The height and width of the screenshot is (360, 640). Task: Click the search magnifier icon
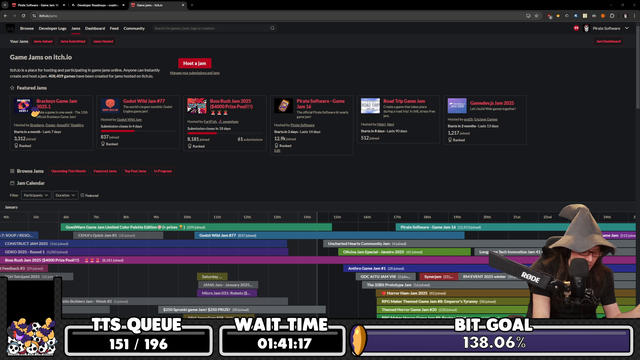(x=272, y=28)
